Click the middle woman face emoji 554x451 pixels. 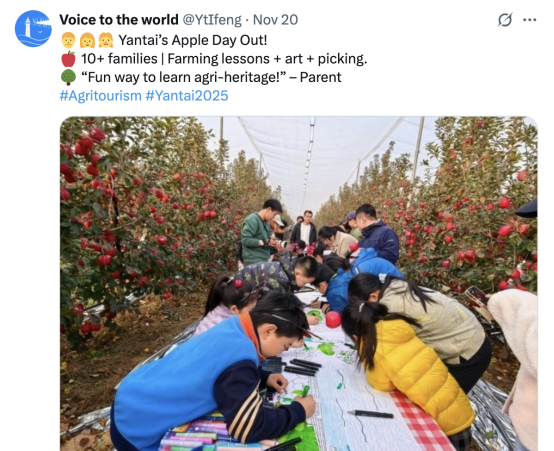click(x=87, y=40)
